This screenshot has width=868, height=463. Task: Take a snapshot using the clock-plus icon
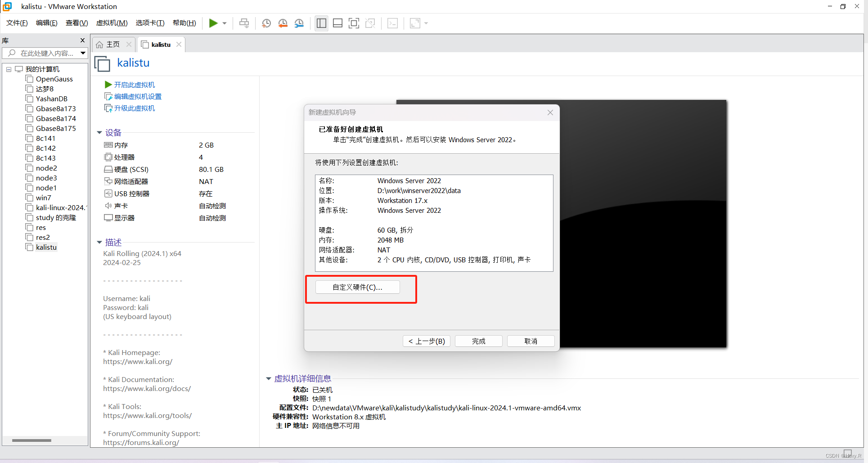(266, 23)
